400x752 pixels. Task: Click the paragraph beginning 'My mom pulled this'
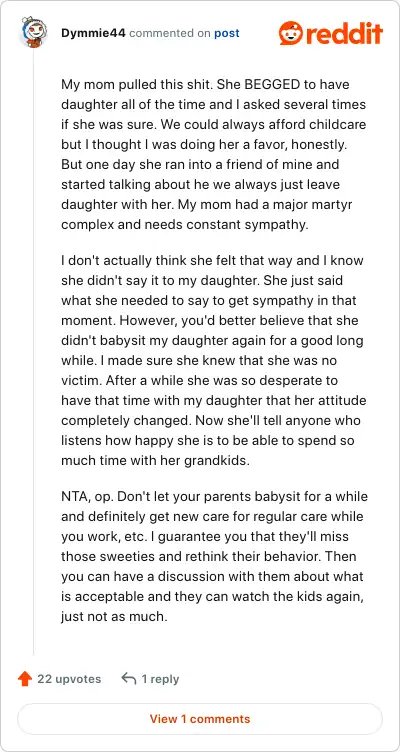coord(214,154)
